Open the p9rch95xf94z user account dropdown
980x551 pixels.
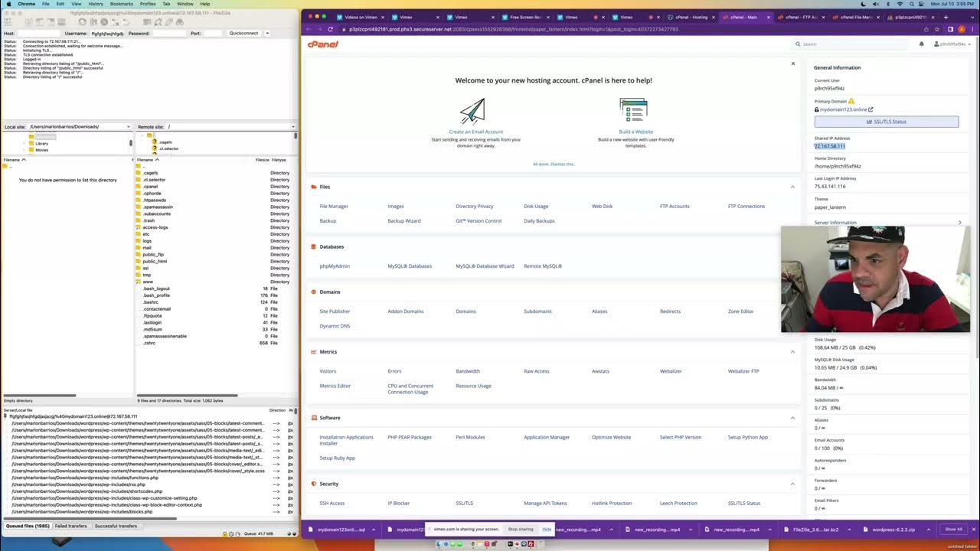tap(953, 44)
